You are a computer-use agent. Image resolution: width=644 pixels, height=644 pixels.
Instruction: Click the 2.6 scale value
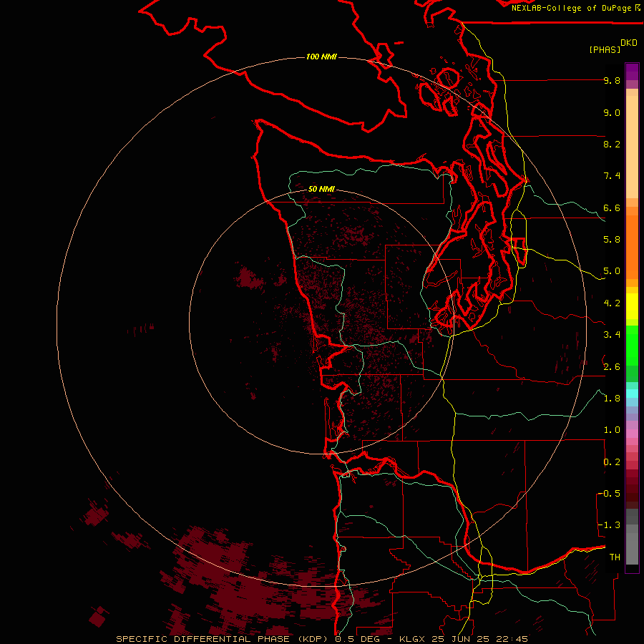[612, 367]
